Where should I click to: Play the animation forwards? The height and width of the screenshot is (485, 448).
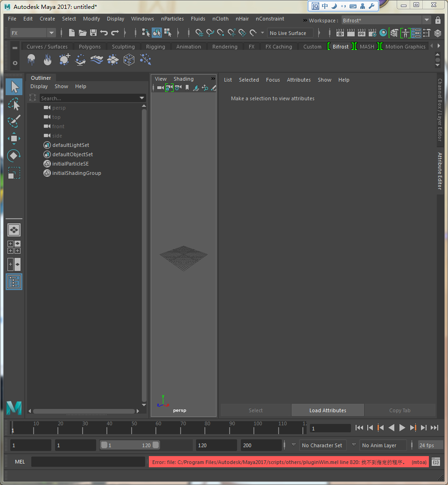point(402,428)
